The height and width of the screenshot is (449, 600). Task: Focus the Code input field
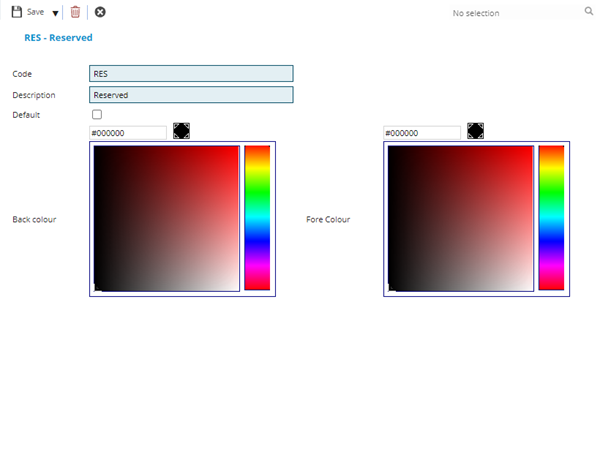tap(191, 73)
